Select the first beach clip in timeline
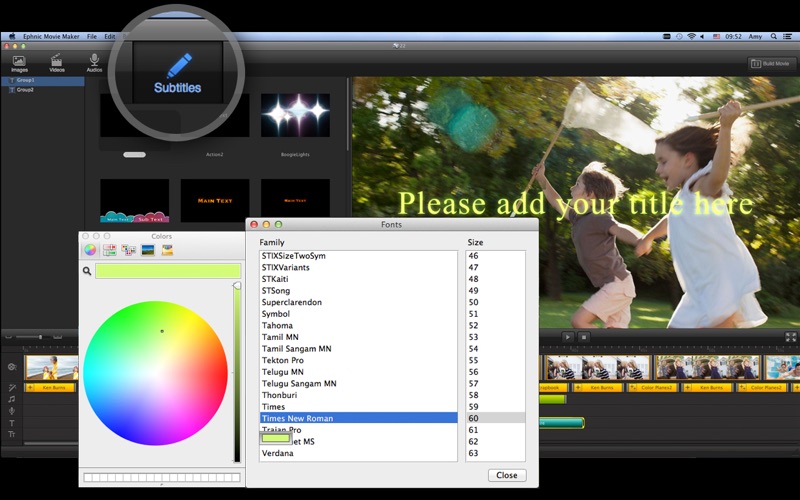 point(52,367)
